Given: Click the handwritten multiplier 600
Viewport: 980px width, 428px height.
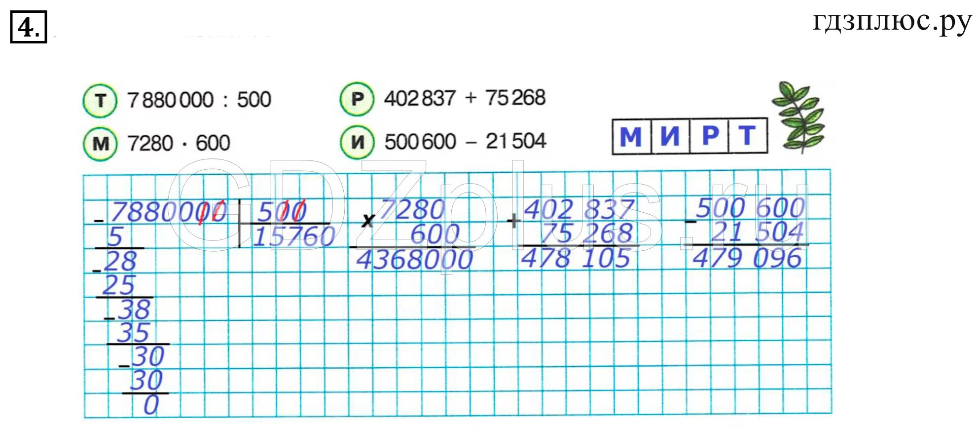Looking at the screenshot, I should 435,233.
